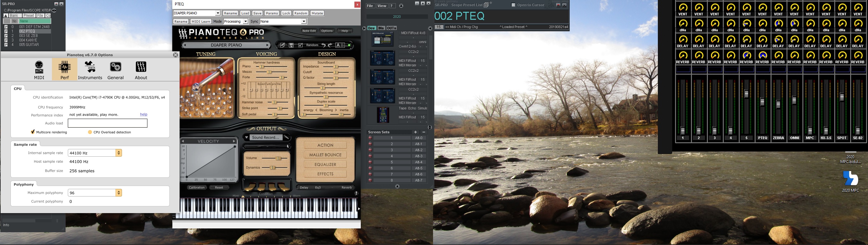Viewport: 868px width, 245px height.
Task: Click the floppy disk save icon in Pianoteq
Action: click(291, 45)
